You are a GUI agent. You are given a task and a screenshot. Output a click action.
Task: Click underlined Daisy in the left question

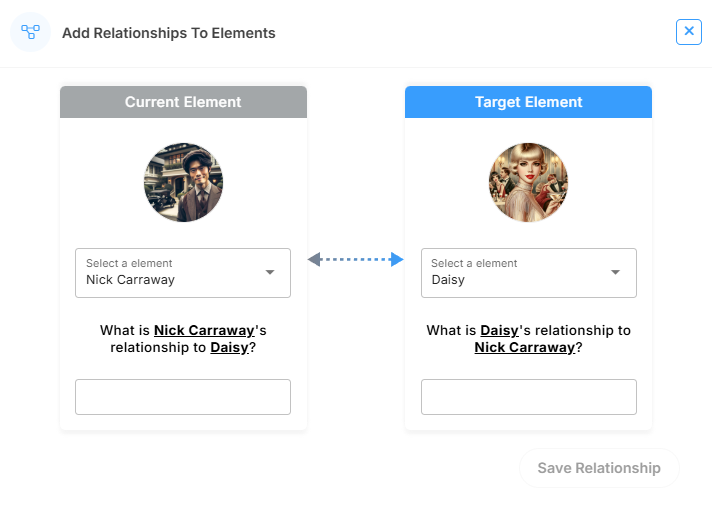tap(229, 348)
